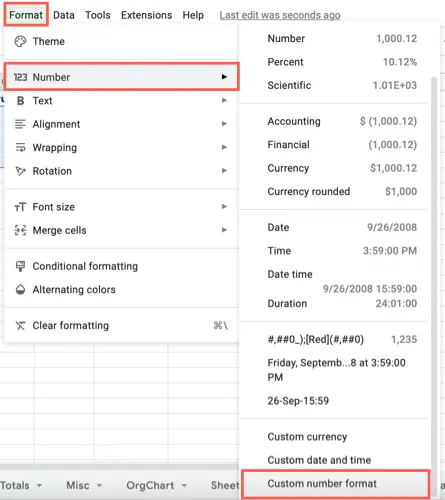Open the Extensions menu
Viewport: 445px width, 500px height.
[x=146, y=15]
